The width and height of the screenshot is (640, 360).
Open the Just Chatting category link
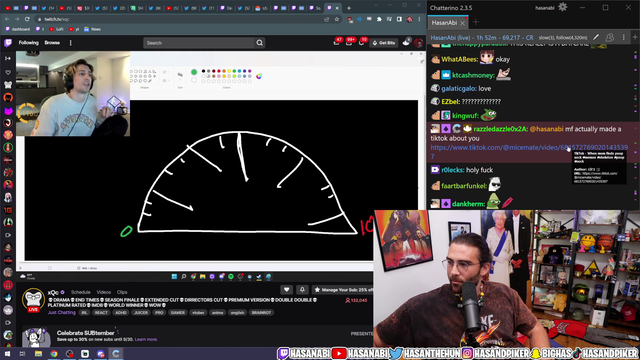point(62,313)
